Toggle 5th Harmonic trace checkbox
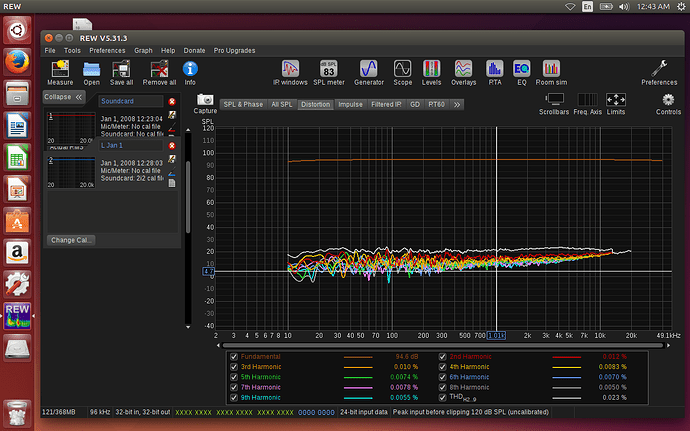 (x=234, y=377)
